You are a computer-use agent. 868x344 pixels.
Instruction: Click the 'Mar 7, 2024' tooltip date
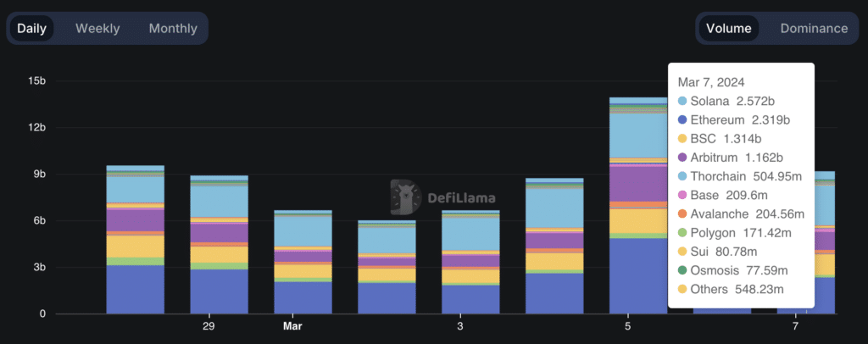tap(711, 82)
